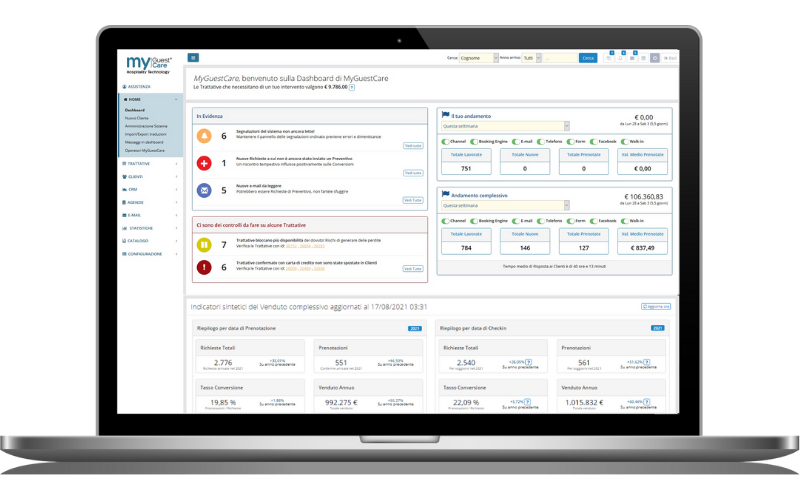
Task: Toggle Booking Engine switch in Andamento complessivo
Action: [x=475, y=220]
